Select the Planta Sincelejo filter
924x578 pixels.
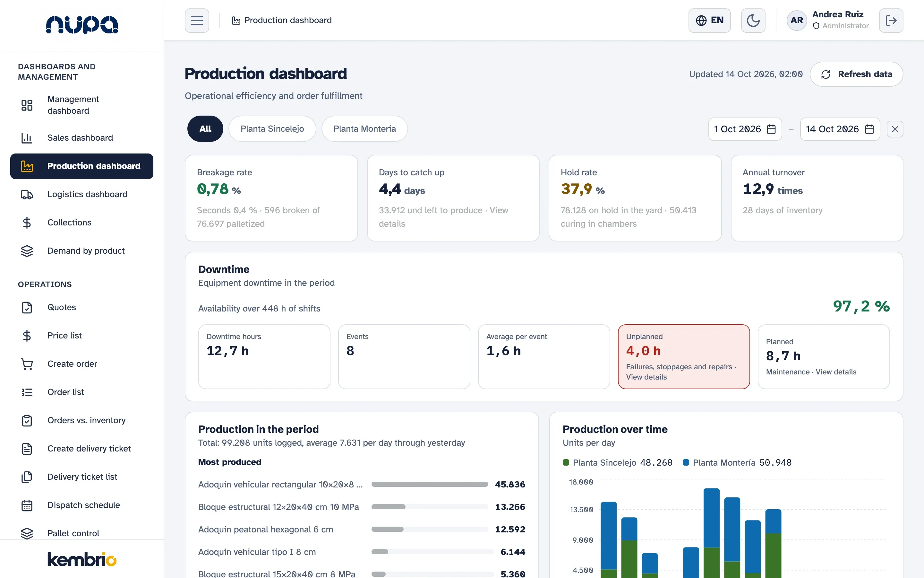click(x=272, y=129)
